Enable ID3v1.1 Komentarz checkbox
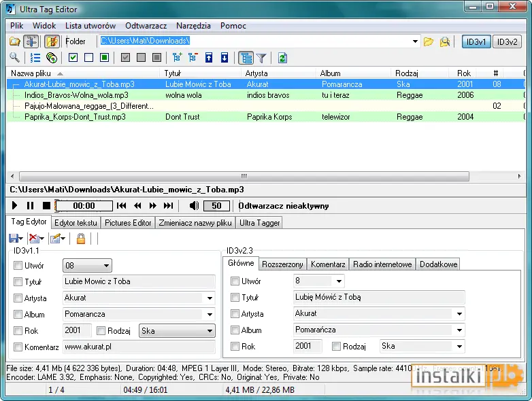532x401 pixels. (x=18, y=347)
